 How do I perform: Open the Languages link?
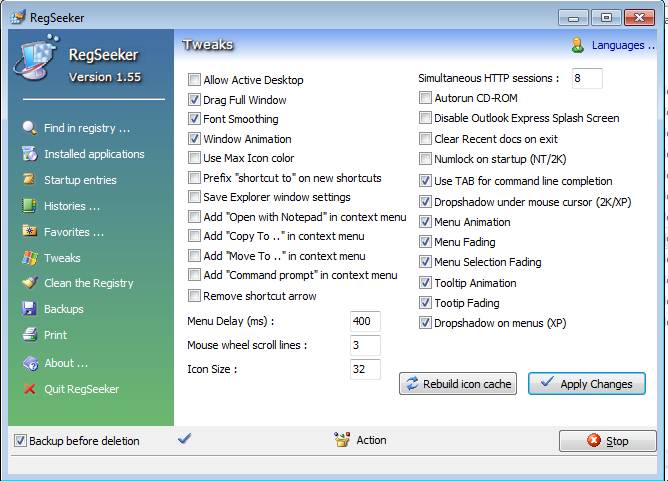click(x=623, y=45)
